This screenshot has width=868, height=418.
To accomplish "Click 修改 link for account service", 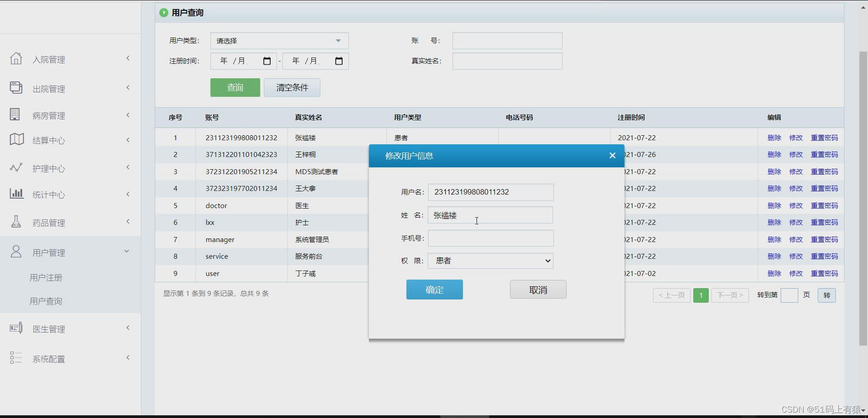I will 796,256.
